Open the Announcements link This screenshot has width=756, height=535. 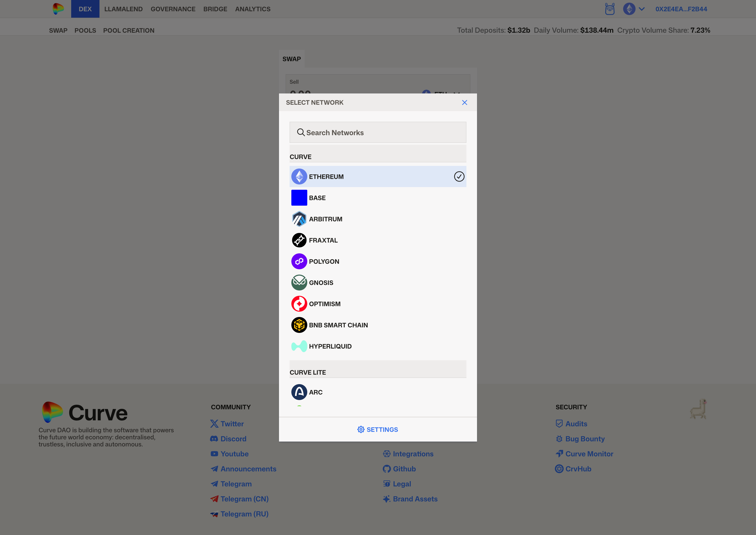(243, 469)
